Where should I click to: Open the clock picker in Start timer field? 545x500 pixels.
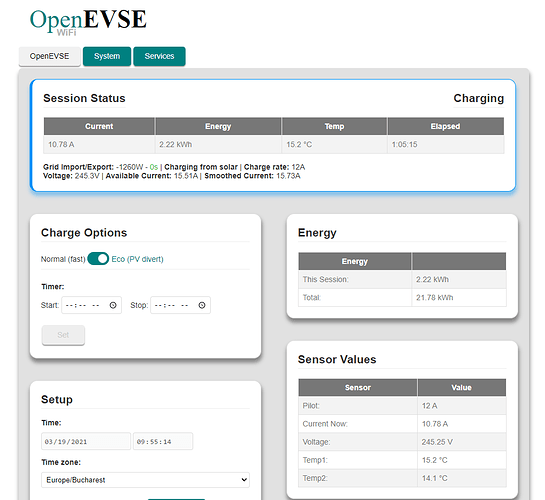113,305
